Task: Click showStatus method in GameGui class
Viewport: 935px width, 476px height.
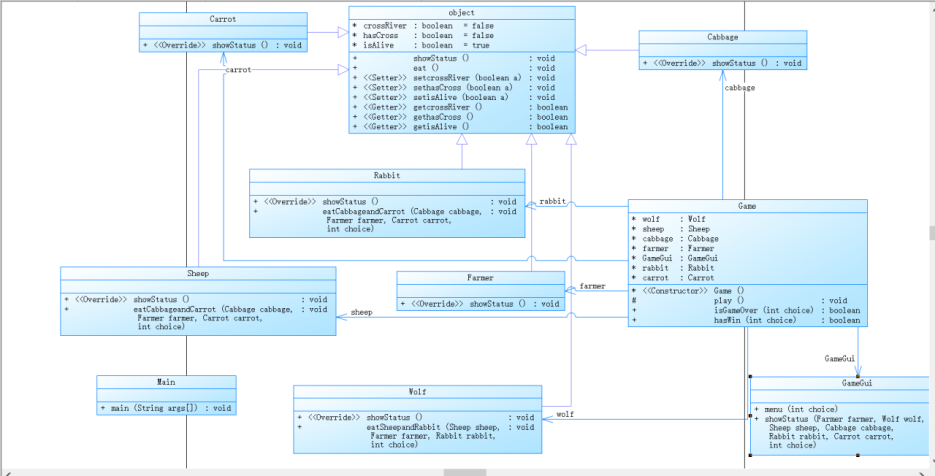Action: click(841, 432)
